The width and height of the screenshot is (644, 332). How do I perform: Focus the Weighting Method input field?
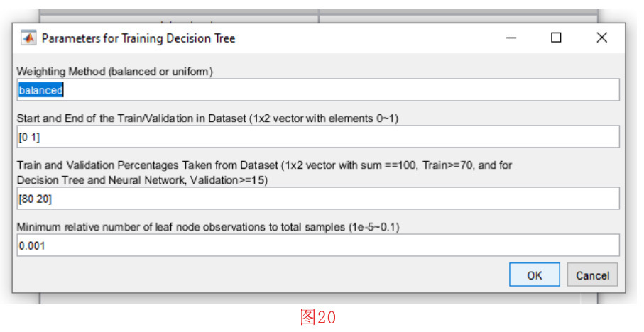318,90
